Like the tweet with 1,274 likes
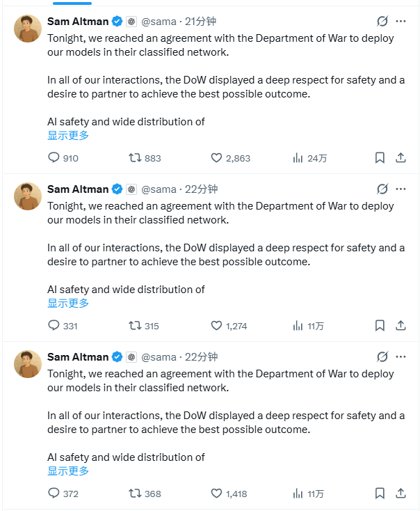The image size is (420, 511). (x=216, y=326)
